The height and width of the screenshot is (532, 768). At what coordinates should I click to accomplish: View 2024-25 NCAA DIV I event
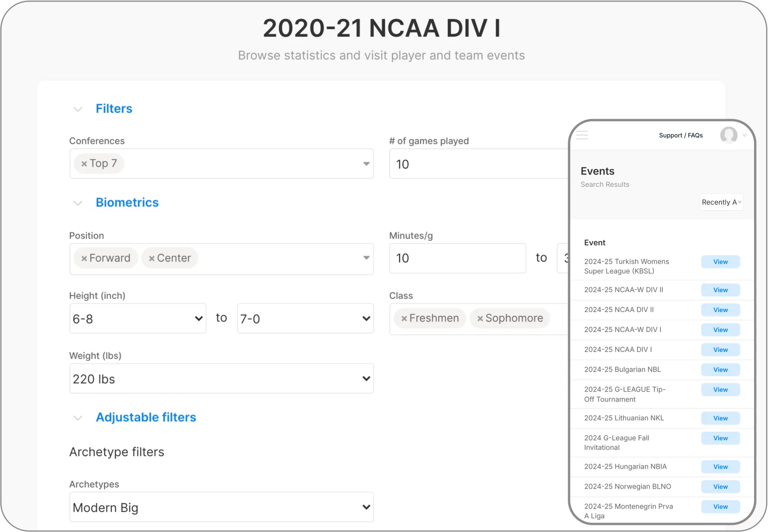[x=720, y=350]
